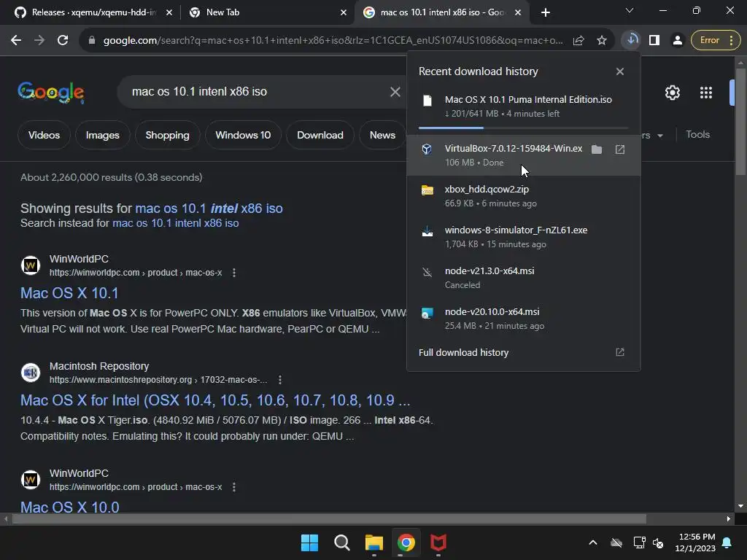This screenshot has height=560, width=747.
Task: Open the node-v20.10.0-x64.msi download
Action: (523, 319)
